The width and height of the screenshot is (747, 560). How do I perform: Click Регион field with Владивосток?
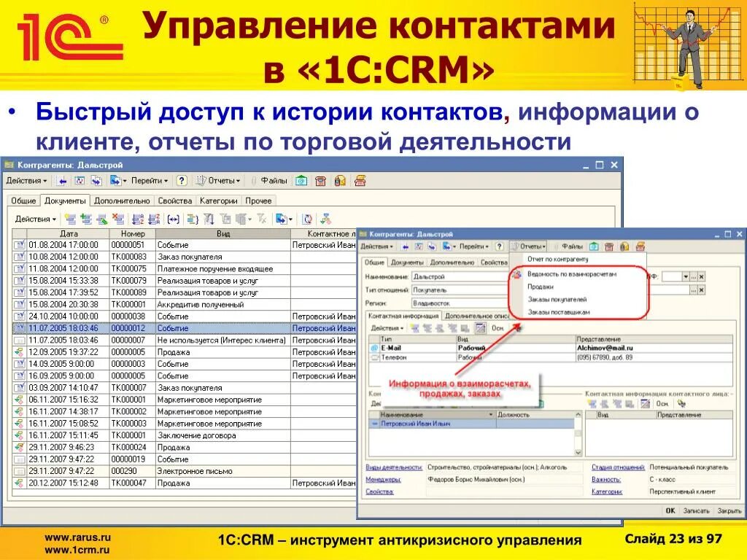coord(460,303)
